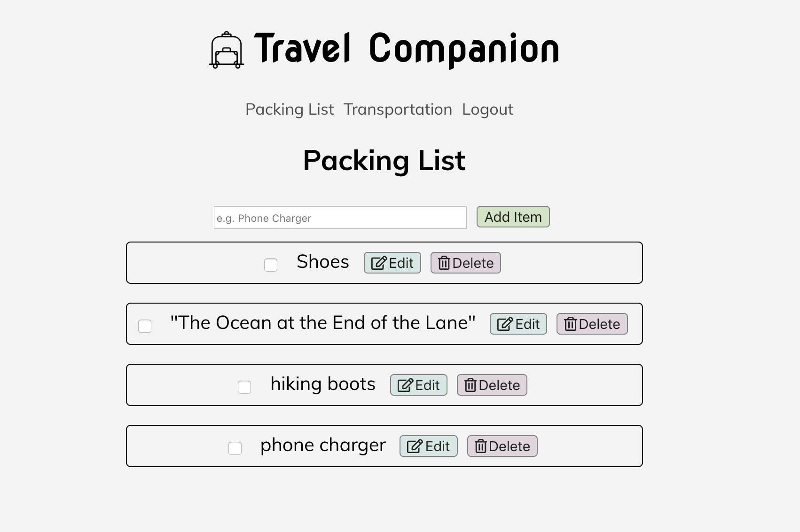800x532 pixels.
Task: Click the pencil icon for phone charger
Action: pos(415,446)
